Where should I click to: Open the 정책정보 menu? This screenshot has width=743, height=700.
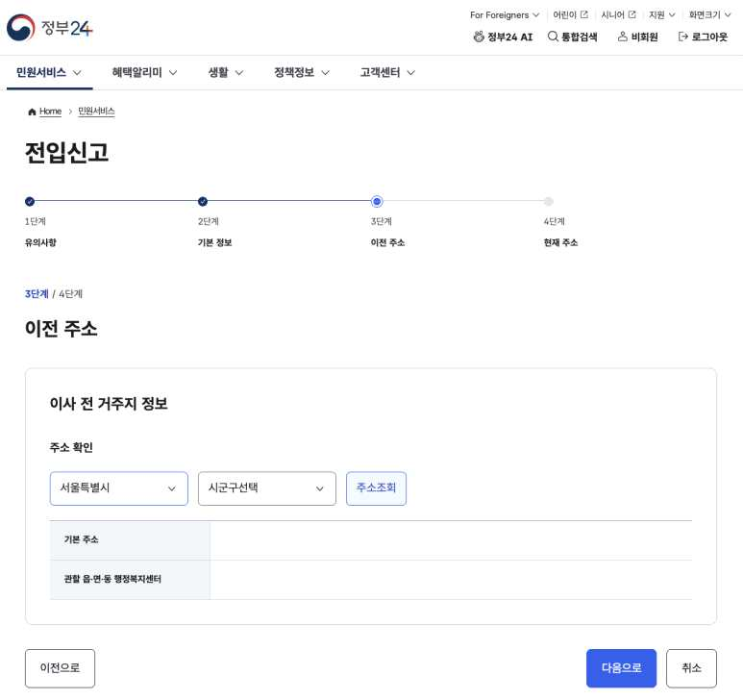pyautogui.click(x=302, y=72)
